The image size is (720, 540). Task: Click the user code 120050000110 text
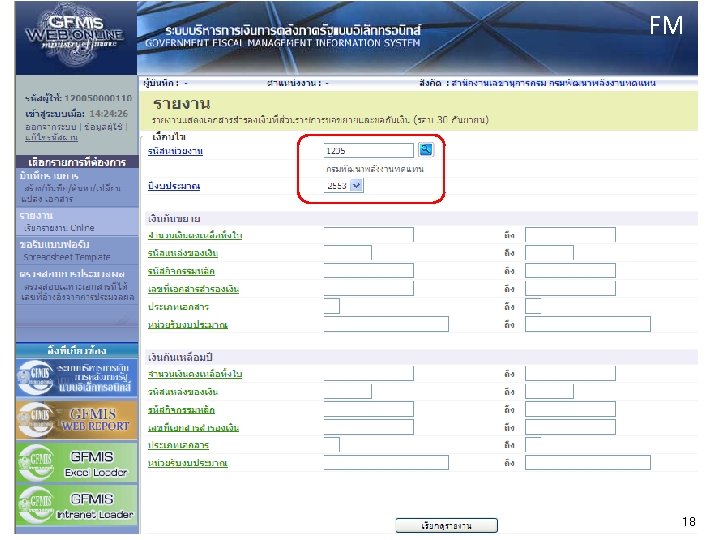(98, 98)
